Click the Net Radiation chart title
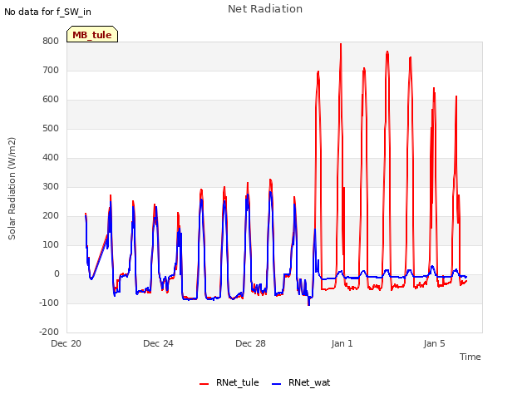The width and height of the screenshot is (532, 399). (x=265, y=9)
